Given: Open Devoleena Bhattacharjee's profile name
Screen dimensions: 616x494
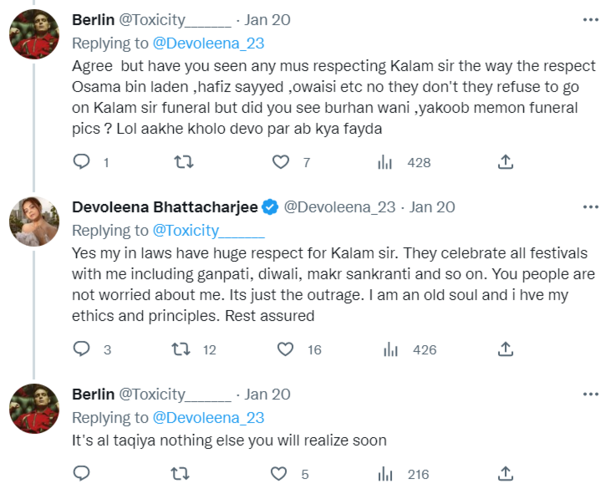Looking at the screenshot, I should click(165, 207).
